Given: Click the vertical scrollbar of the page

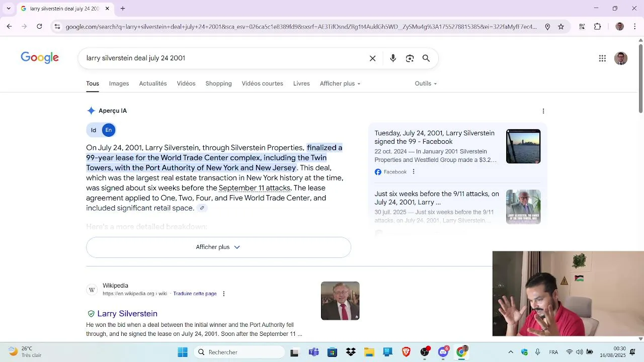Looking at the screenshot, I should 640,79.
